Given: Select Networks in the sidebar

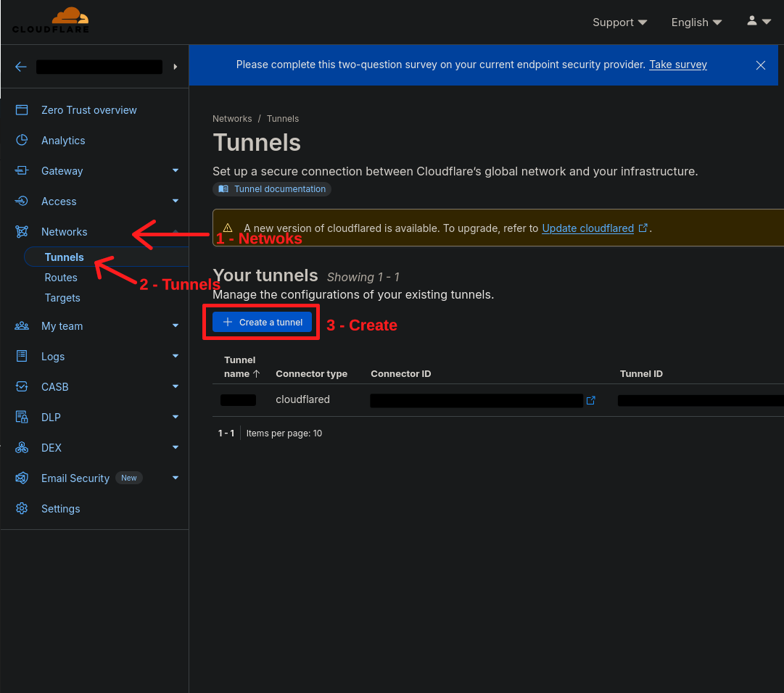Looking at the screenshot, I should [64, 232].
